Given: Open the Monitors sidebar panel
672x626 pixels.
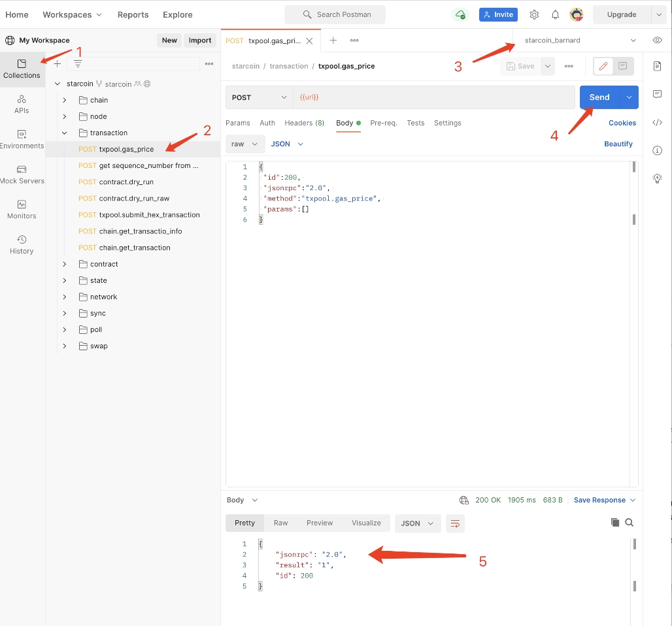Looking at the screenshot, I should pos(22,210).
